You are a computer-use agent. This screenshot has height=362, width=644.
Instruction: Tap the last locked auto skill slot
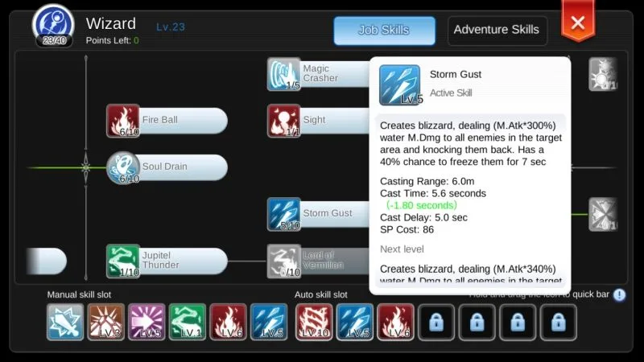[x=558, y=323]
